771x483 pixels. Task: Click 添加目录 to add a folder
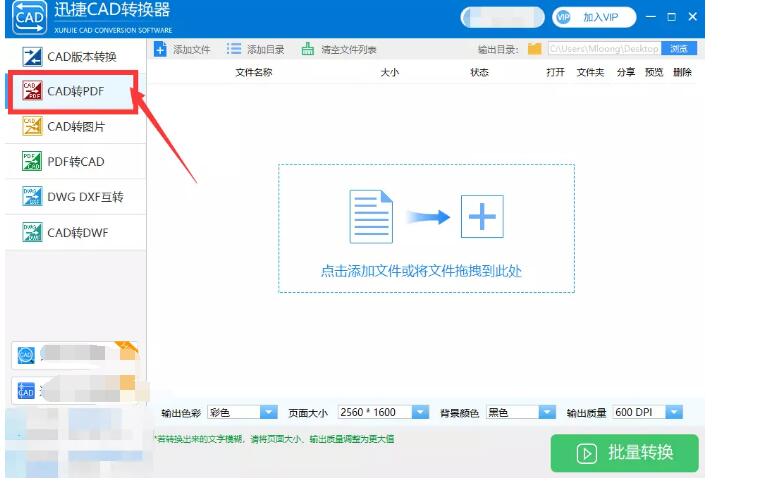click(x=256, y=49)
